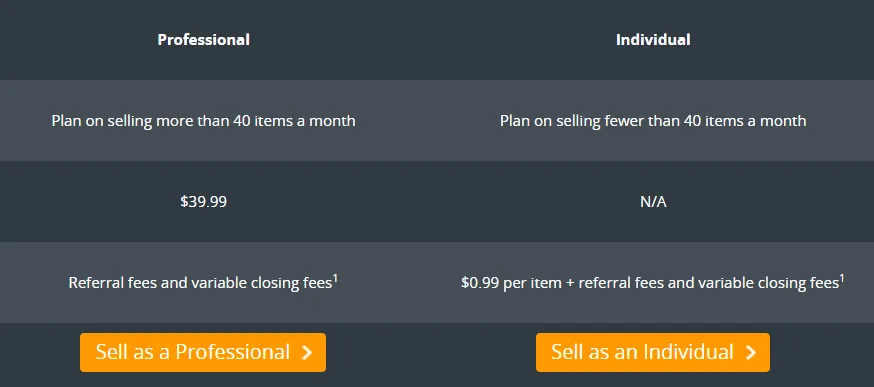This screenshot has height=387, width=874.
Task: Click Professional's 'Referral fees and variable closing fees' text
Action: [x=200, y=283]
